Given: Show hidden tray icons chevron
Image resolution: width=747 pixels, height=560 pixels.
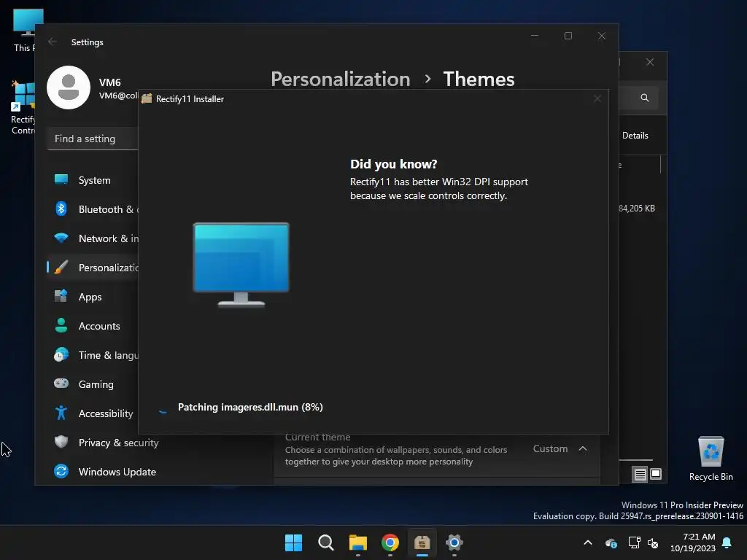Looking at the screenshot, I should tap(588, 542).
